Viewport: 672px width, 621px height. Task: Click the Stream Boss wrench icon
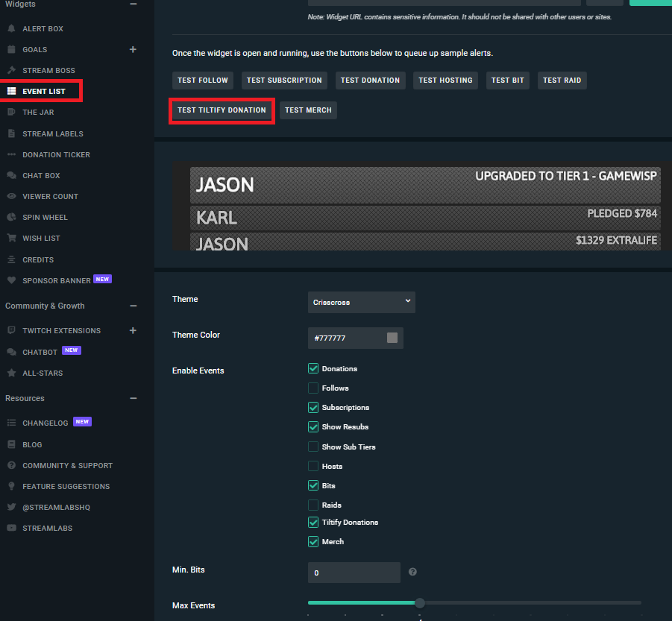pyautogui.click(x=11, y=70)
